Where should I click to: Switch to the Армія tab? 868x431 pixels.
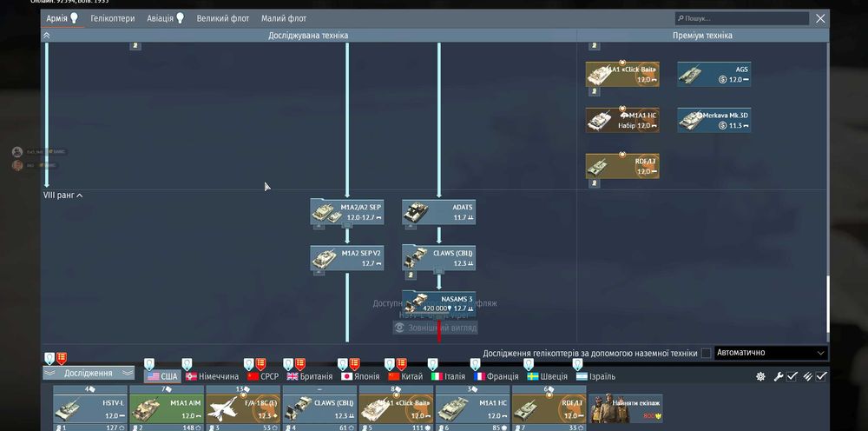pos(62,19)
